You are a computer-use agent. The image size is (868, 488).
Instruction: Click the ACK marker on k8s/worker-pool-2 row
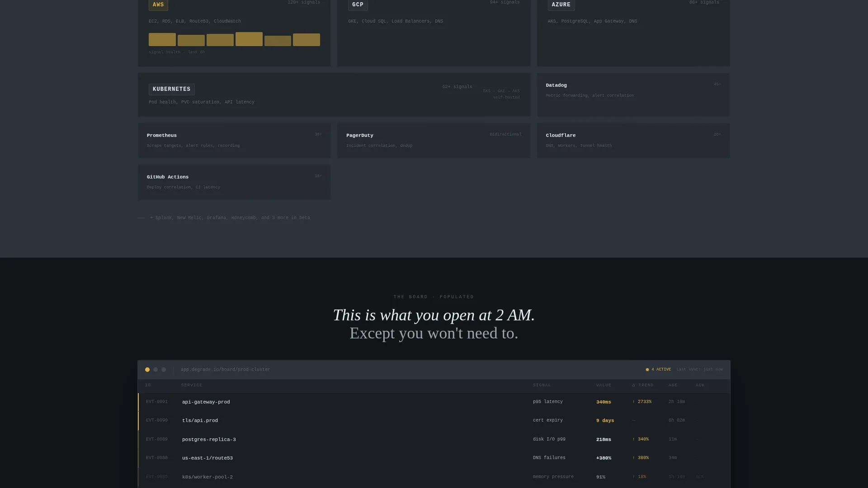[700, 477]
